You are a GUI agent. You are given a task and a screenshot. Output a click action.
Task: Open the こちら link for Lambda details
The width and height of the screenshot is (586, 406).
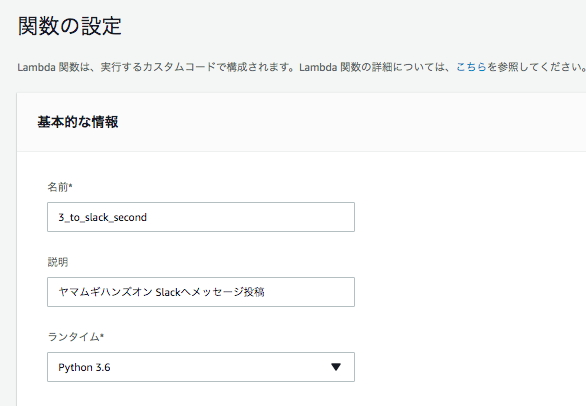pyautogui.click(x=471, y=67)
